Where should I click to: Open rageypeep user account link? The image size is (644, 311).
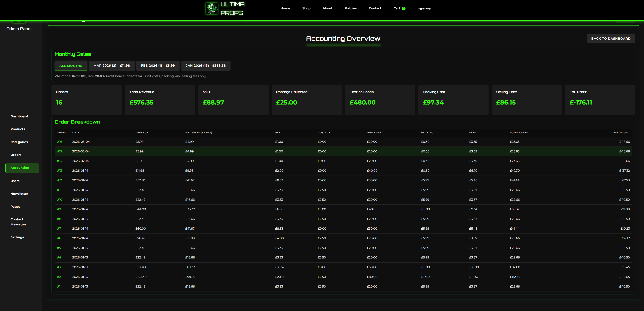click(x=424, y=8)
